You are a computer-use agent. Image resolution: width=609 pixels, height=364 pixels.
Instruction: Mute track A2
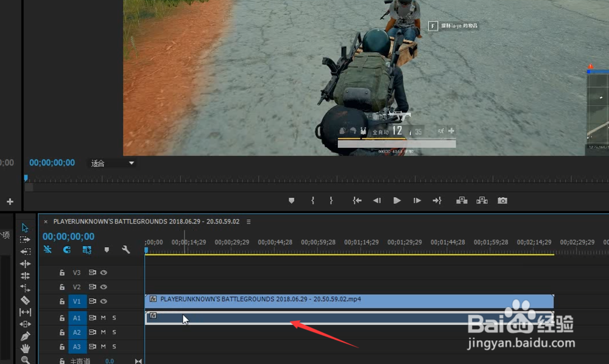104,332
